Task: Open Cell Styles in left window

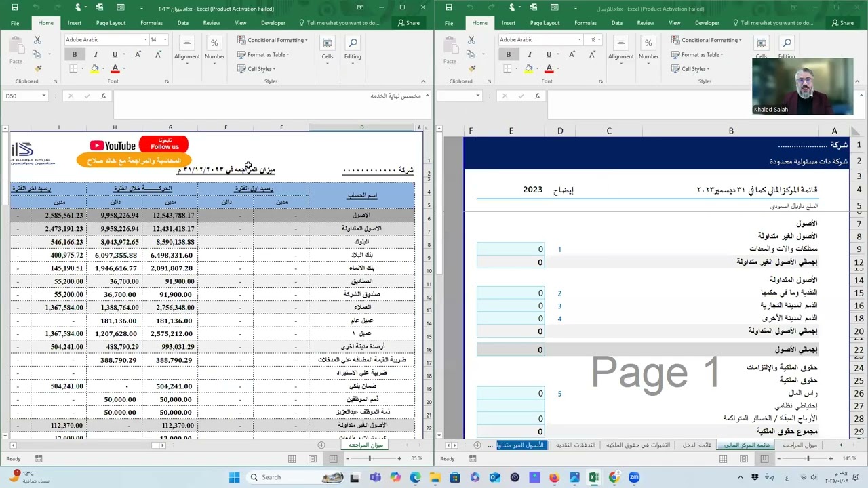Action: pyautogui.click(x=256, y=68)
